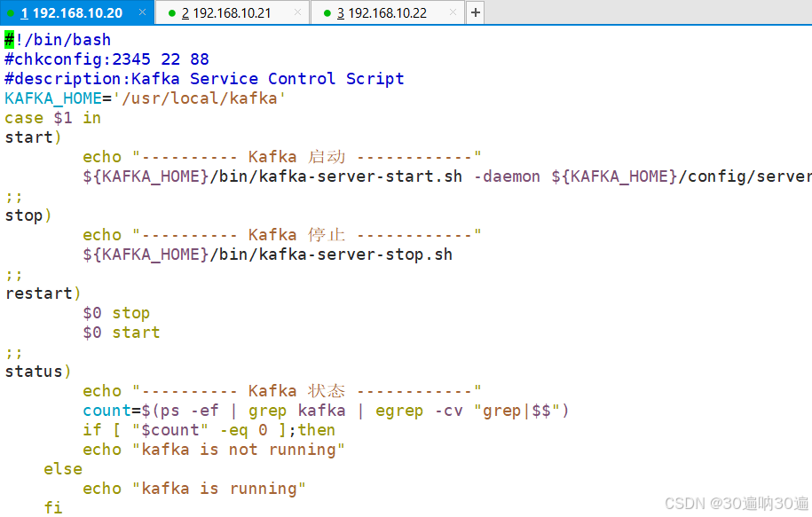Open a new session tab with plus button
The height and width of the screenshot is (517, 812).
476,12
